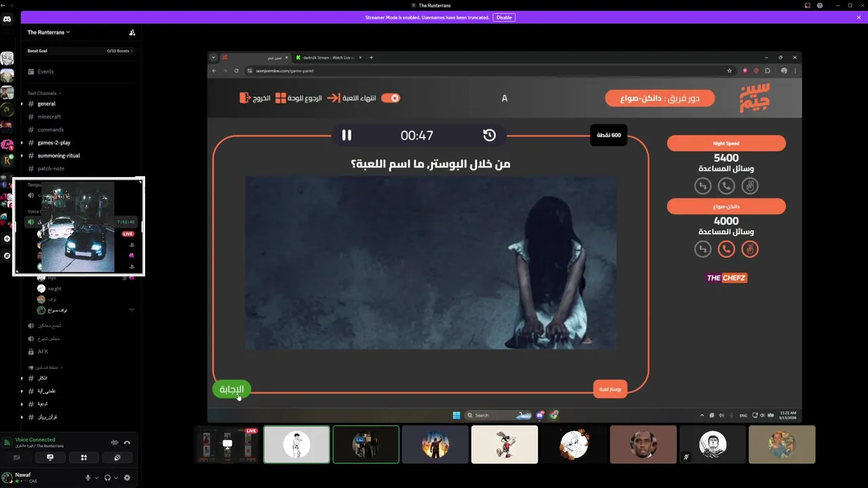Use dimmed swap lifeline for the 4000-point team
The image size is (868, 488).
tap(703, 249)
